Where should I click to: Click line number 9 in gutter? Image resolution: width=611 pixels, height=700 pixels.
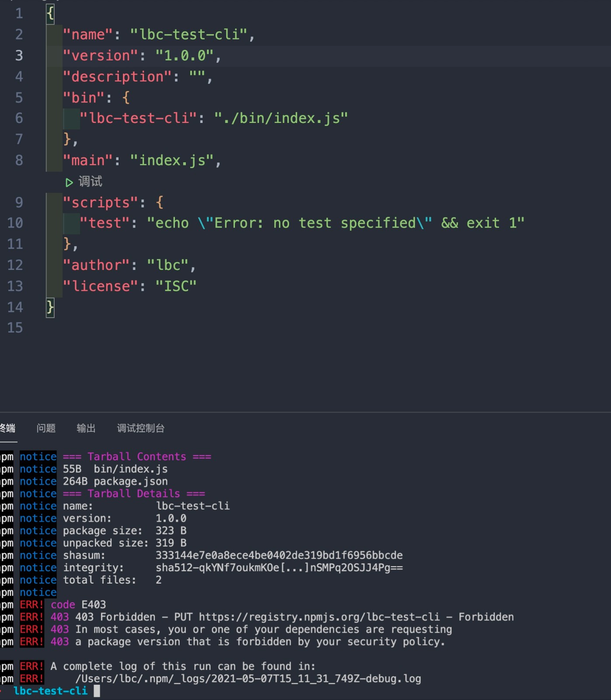(x=19, y=202)
